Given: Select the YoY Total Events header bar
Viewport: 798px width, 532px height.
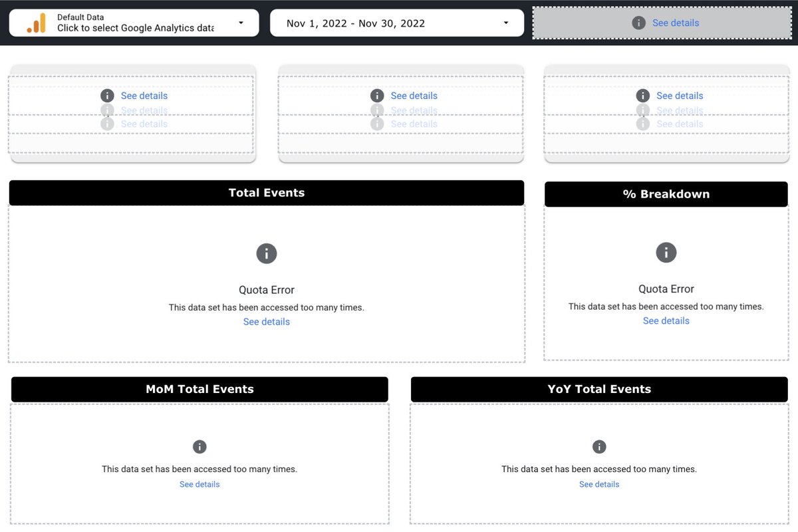Looking at the screenshot, I should [x=599, y=390].
